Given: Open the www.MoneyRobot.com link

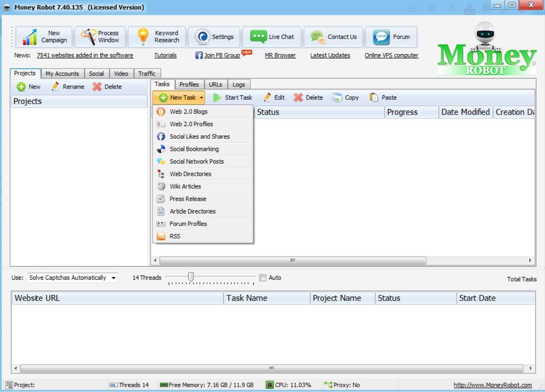Looking at the screenshot, I should click(x=492, y=385).
